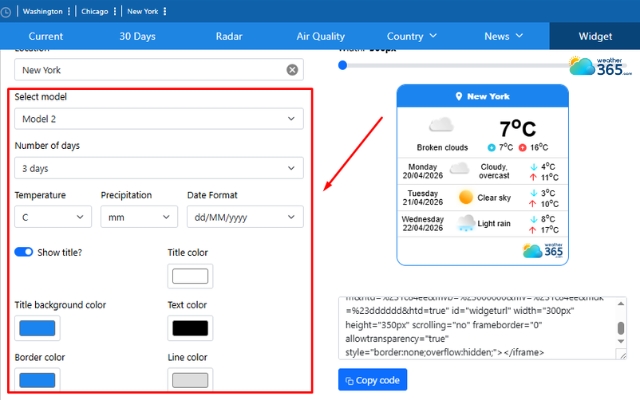
Task: Open the Air Quality tab
Action: point(320,36)
